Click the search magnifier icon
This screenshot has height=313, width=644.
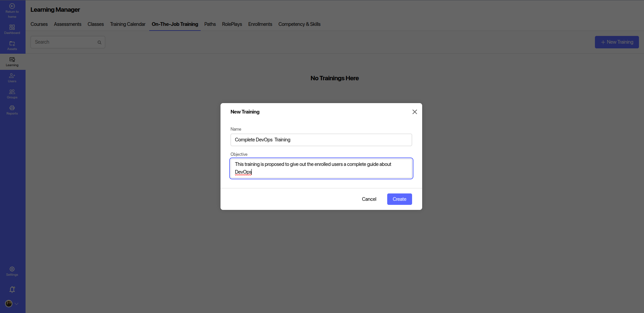click(x=99, y=42)
